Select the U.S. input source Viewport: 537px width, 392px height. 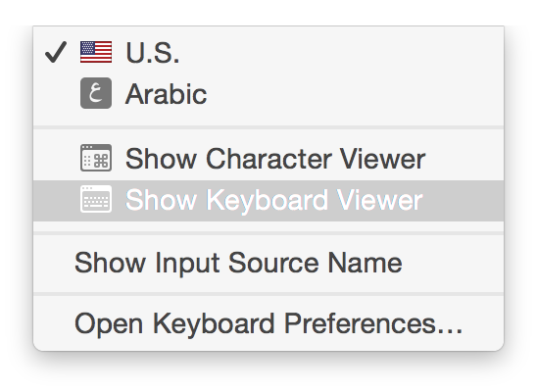point(268,52)
